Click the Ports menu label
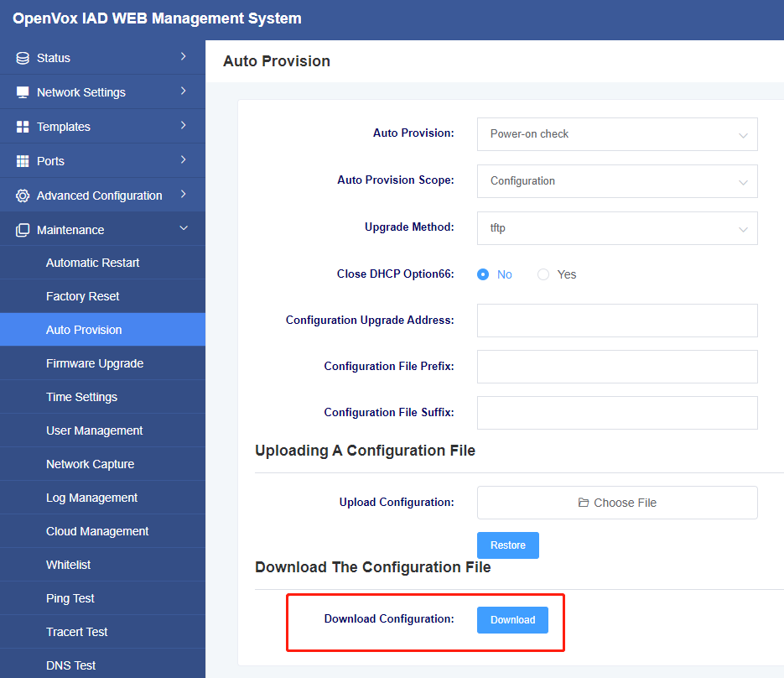 (x=50, y=161)
